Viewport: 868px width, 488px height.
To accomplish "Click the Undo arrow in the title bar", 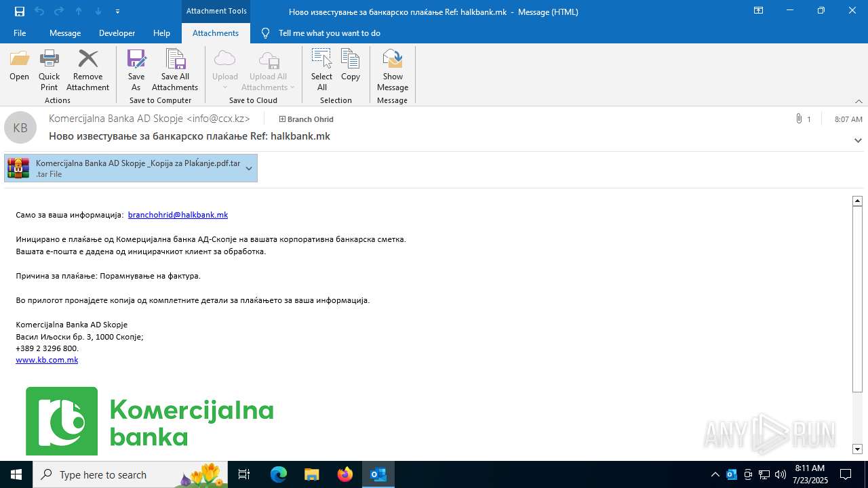I will pyautogui.click(x=39, y=12).
